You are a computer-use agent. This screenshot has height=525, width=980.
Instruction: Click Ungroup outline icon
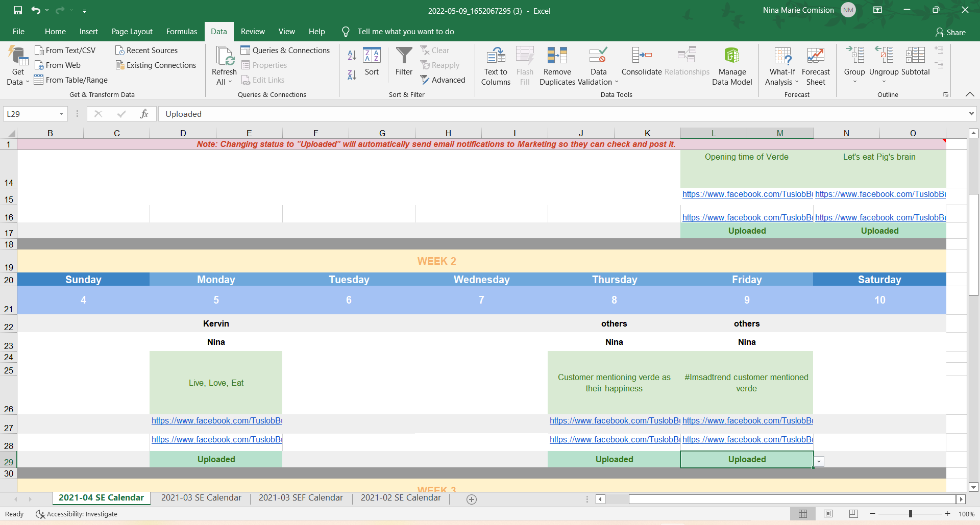point(885,55)
